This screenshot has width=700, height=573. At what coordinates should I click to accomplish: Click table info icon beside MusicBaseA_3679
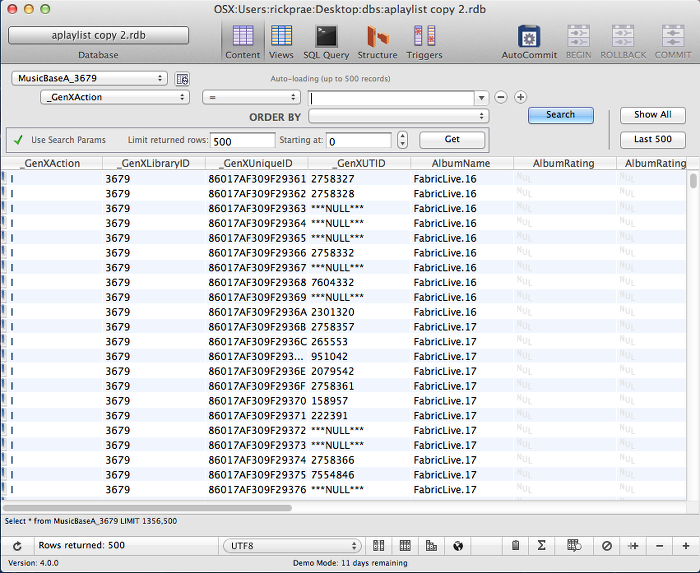pyautogui.click(x=182, y=79)
